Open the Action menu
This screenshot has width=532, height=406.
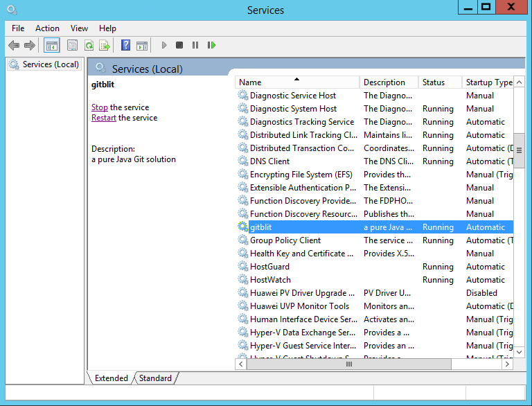(x=47, y=28)
